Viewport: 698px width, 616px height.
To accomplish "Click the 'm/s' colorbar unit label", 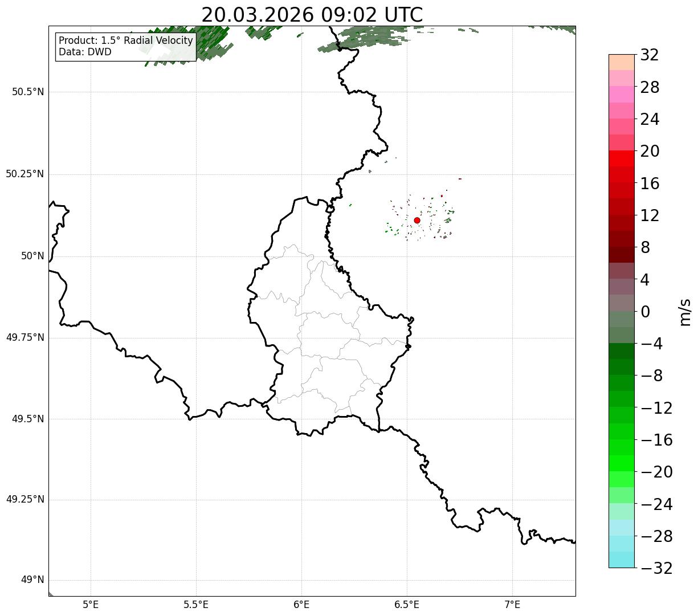I will (684, 312).
